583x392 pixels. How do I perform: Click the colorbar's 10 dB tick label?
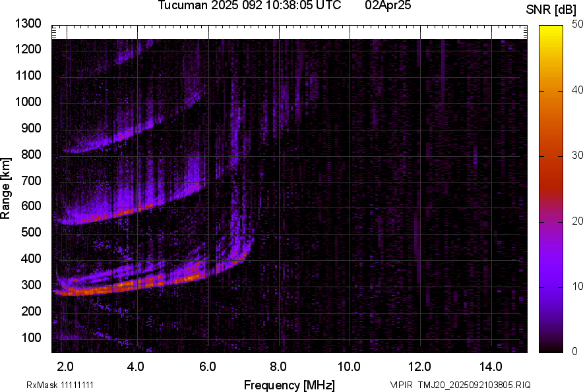click(x=578, y=286)
